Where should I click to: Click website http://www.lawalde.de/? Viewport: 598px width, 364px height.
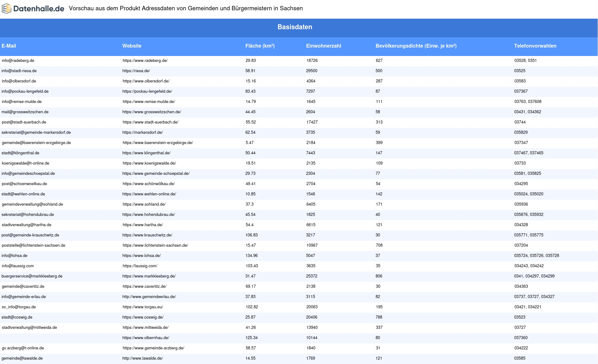click(x=143, y=358)
